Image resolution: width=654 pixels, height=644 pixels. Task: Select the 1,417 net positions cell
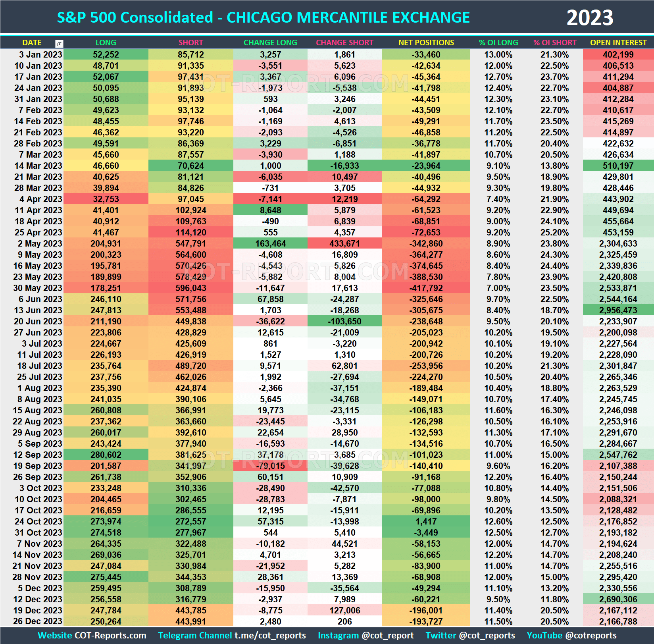pos(426,521)
